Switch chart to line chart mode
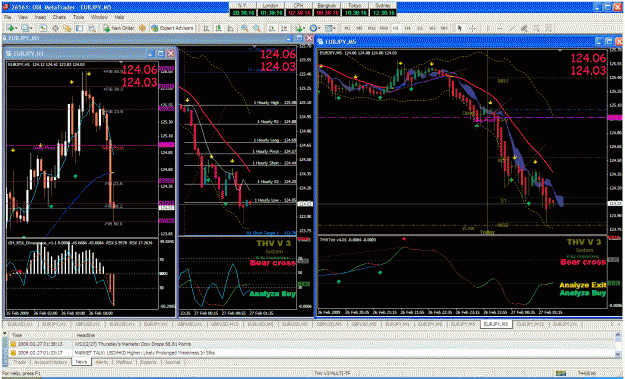This screenshot has width=625, height=379. coord(230,28)
